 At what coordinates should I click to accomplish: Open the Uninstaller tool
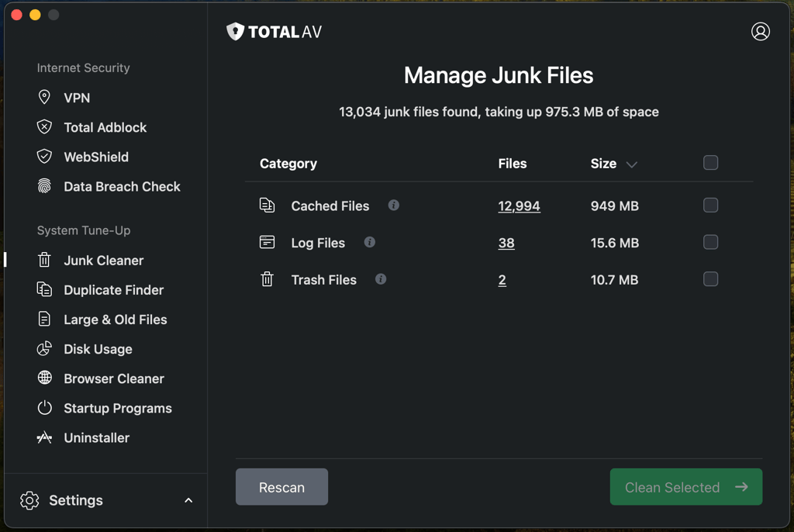point(97,437)
